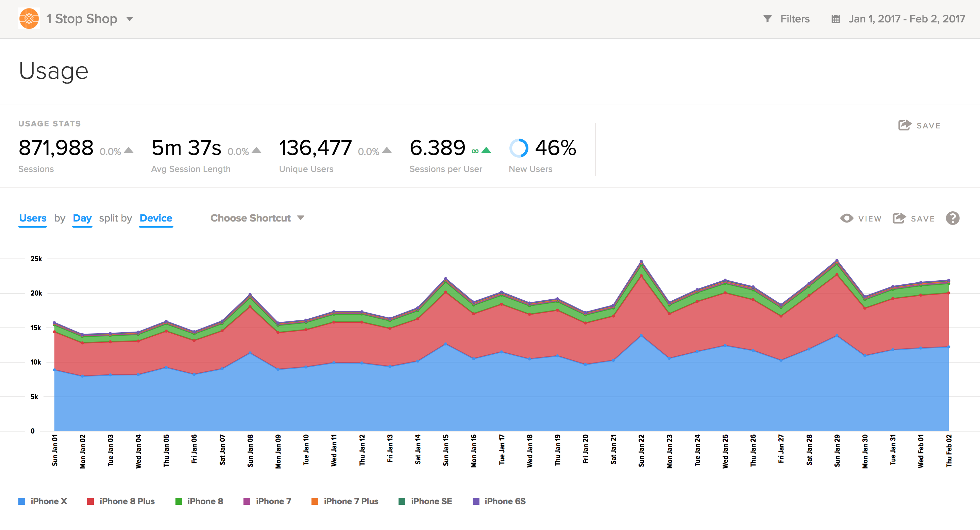This screenshot has height=530, width=980.
Task: Open the question mark help icon
Action: [x=952, y=218]
